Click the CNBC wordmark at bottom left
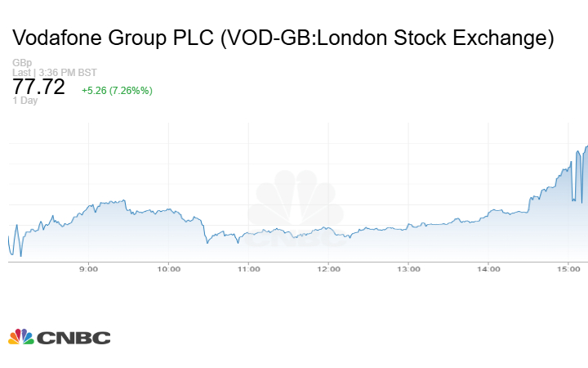This screenshot has width=588, height=368. tap(73, 338)
